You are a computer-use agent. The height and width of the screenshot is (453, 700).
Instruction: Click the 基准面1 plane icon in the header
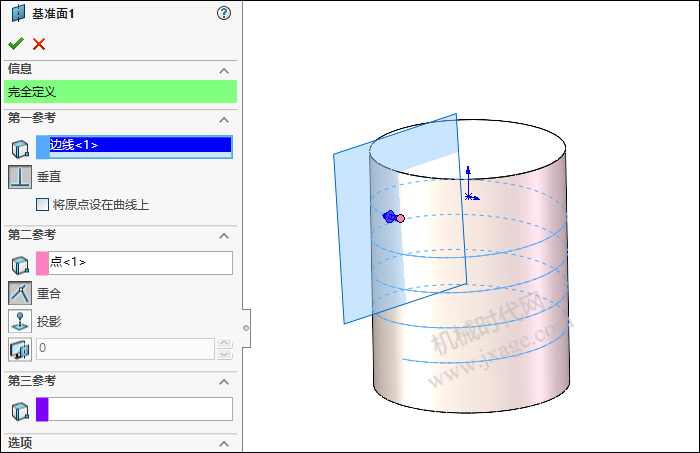18,13
